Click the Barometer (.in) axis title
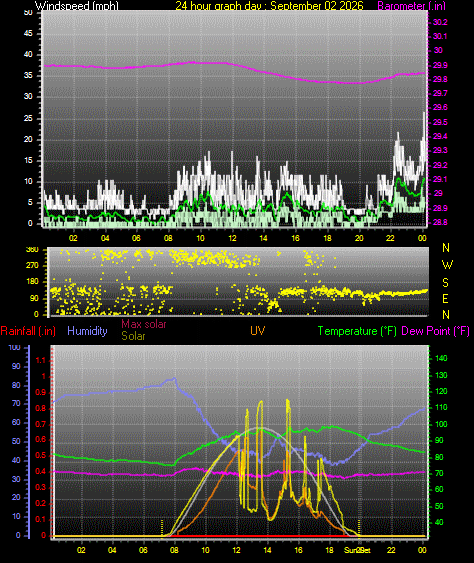 tap(411, 5)
